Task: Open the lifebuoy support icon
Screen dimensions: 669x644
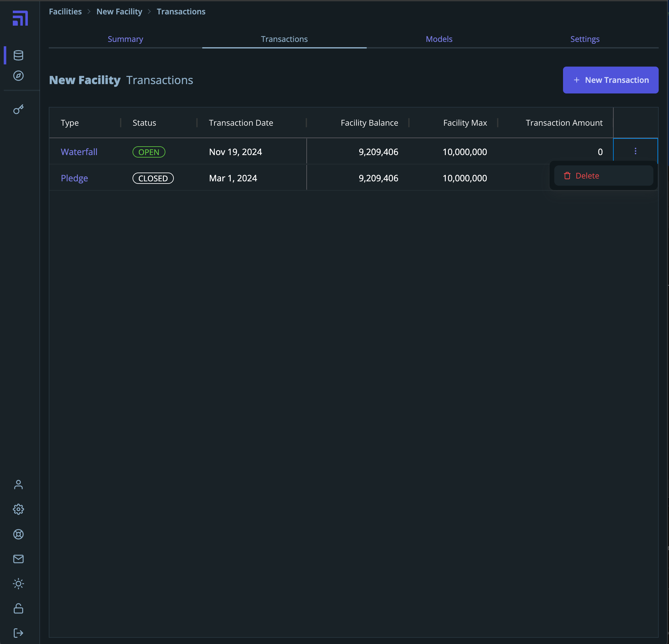Action: pyautogui.click(x=18, y=534)
